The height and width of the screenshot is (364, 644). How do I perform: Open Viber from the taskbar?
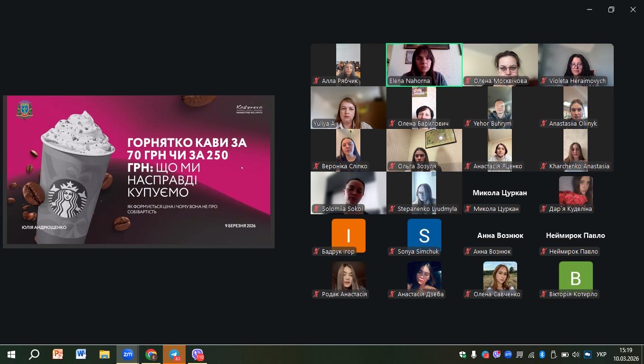197,354
